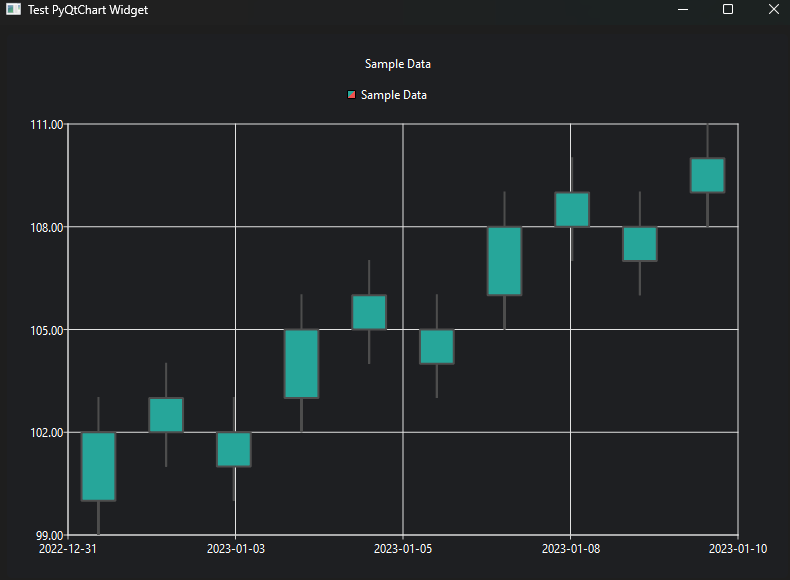Click the candlestick on the 2023-01-08 gridline
This screenshot has height=580, width=790.
click(x=572, y=209)
